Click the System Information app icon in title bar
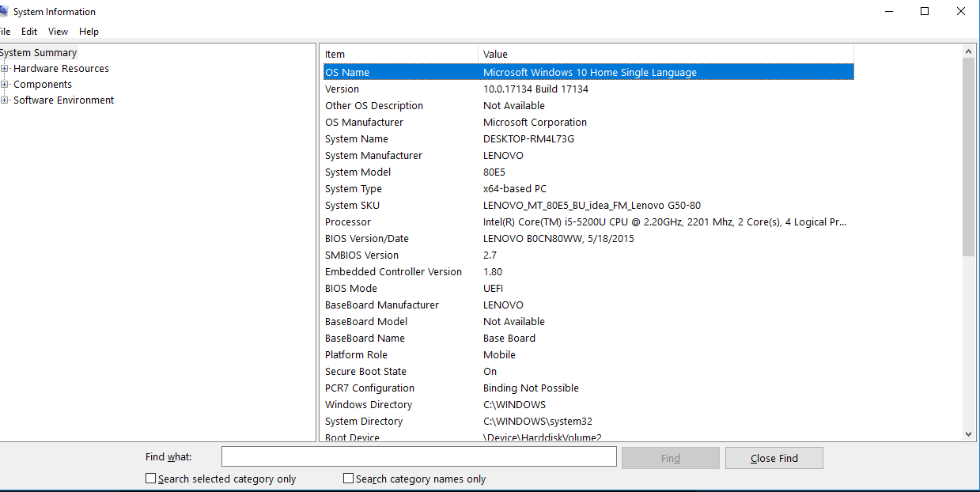This screenshot has height=492, width=980. (3, 11)
